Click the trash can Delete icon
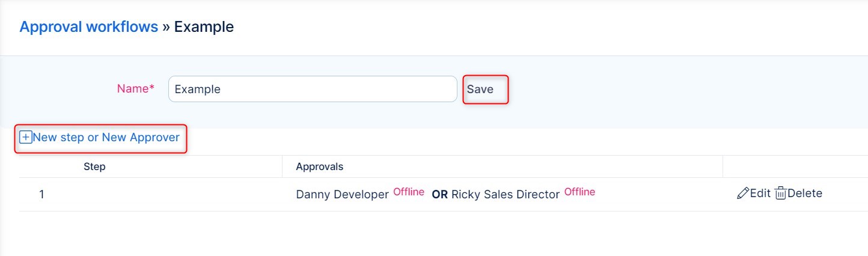 781,194
